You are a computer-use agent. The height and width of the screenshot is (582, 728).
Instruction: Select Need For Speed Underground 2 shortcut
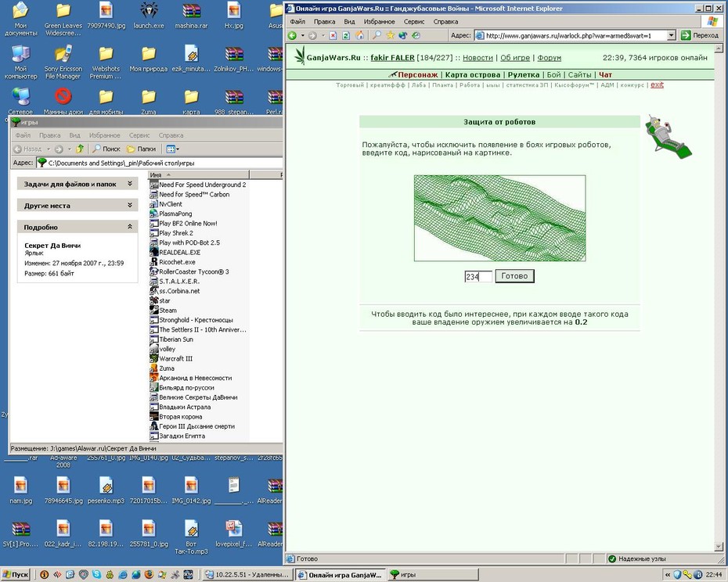click(198, 185)
